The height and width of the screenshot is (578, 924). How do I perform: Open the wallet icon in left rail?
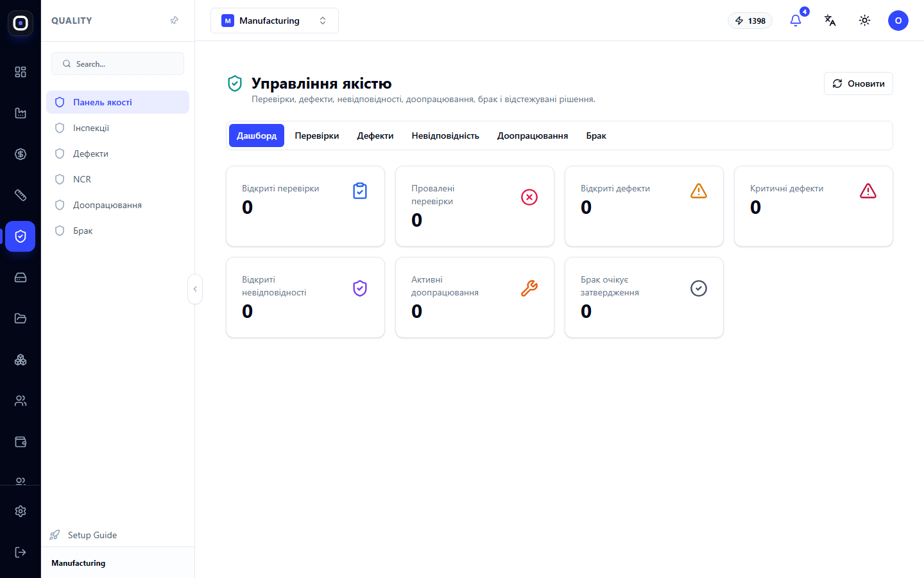21,442
